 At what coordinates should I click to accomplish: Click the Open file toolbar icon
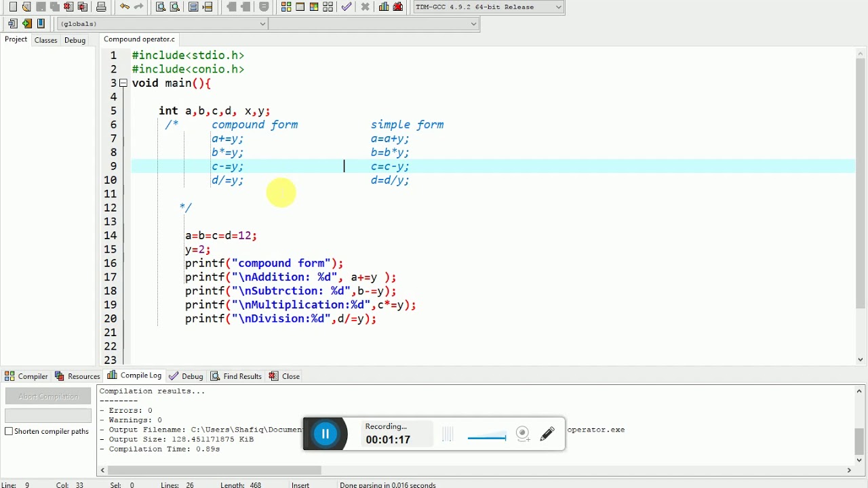coord(26,7)
